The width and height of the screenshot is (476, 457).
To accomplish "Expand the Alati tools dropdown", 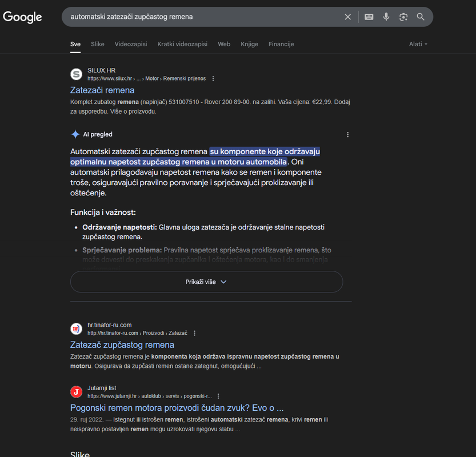I will coord(418,45).
